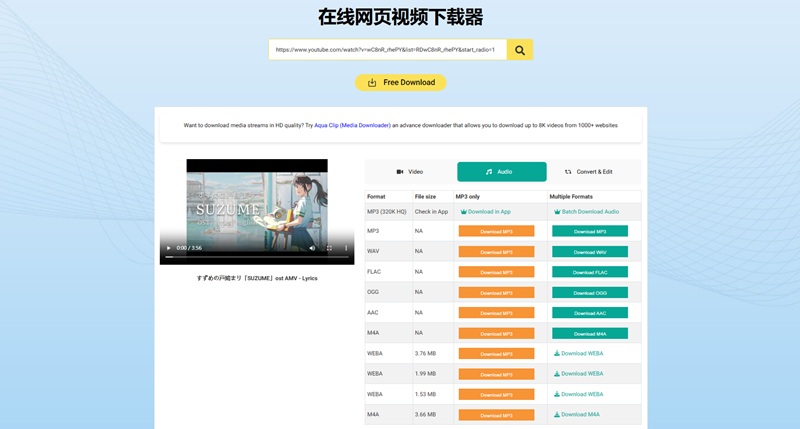Viewport: 800px width, 429px height.
Task: Click orange Download MP3 in OGG row
Action: pos(496,292)
